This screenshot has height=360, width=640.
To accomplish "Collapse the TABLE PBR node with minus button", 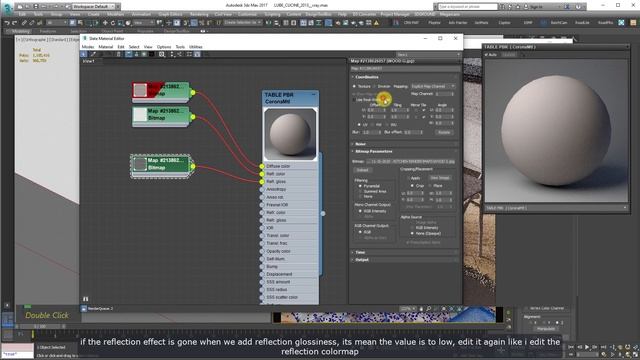I will (313, 95).
